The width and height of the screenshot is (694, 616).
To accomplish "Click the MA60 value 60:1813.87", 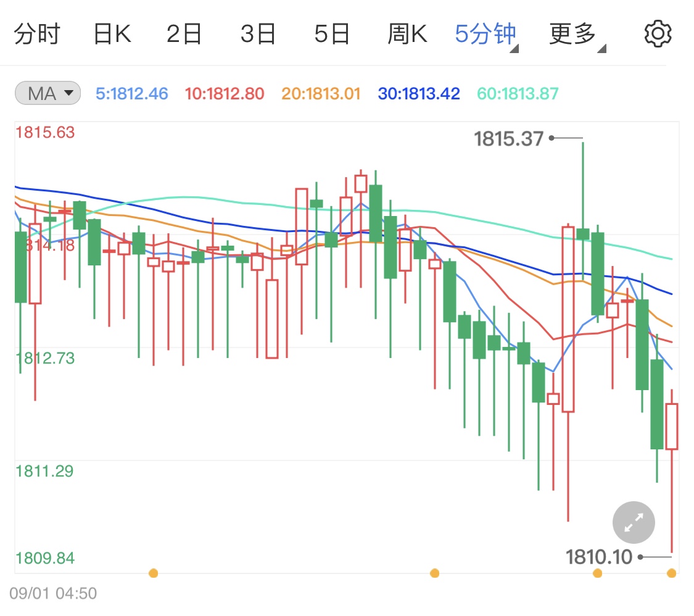I will (518, 93).
